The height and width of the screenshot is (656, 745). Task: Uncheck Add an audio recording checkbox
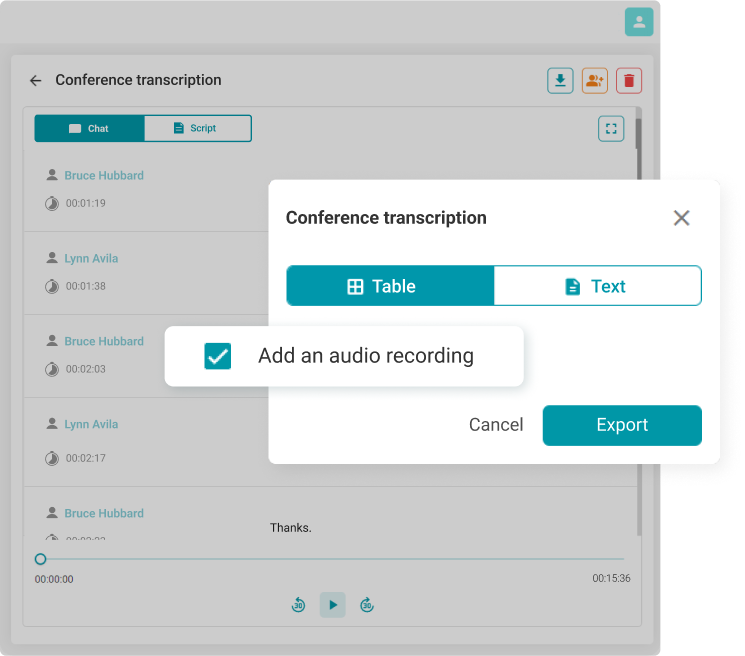click(x=218, y=356)
